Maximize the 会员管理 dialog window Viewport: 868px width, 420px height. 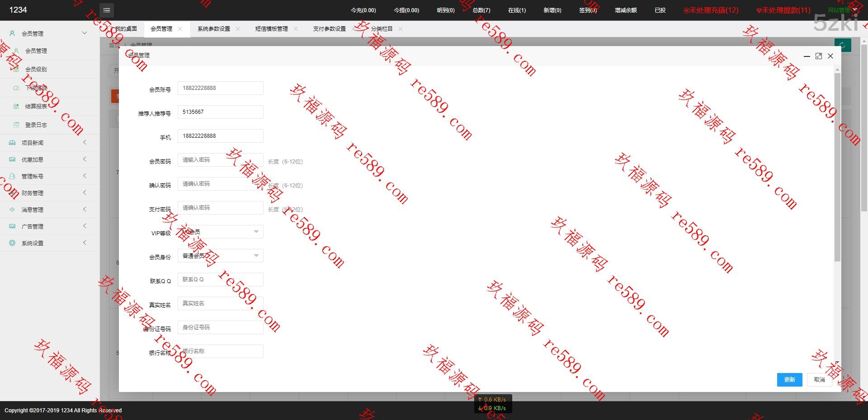click(818, 56)
